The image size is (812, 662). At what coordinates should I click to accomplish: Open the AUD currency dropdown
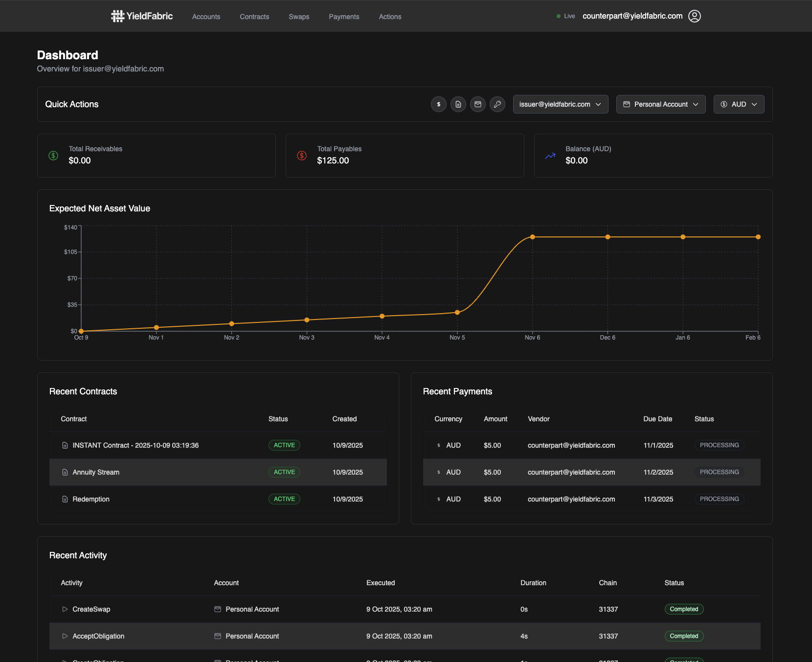pos(739,104)
